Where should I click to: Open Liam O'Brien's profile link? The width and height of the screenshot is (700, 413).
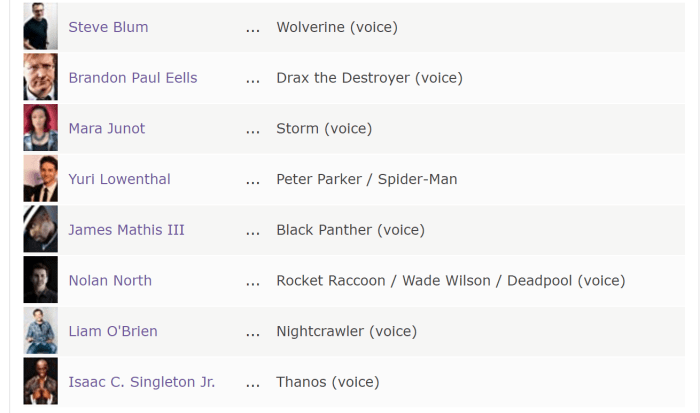click(x=113, y=331)
